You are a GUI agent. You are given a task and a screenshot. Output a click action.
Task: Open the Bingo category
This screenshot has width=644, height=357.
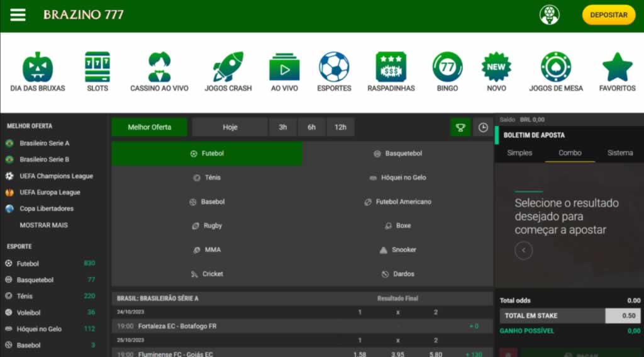coord(447,72)
